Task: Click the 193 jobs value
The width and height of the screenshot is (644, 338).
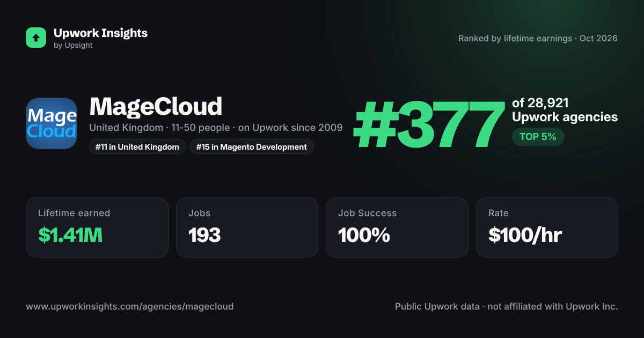Action: click(x=204, y=235)
